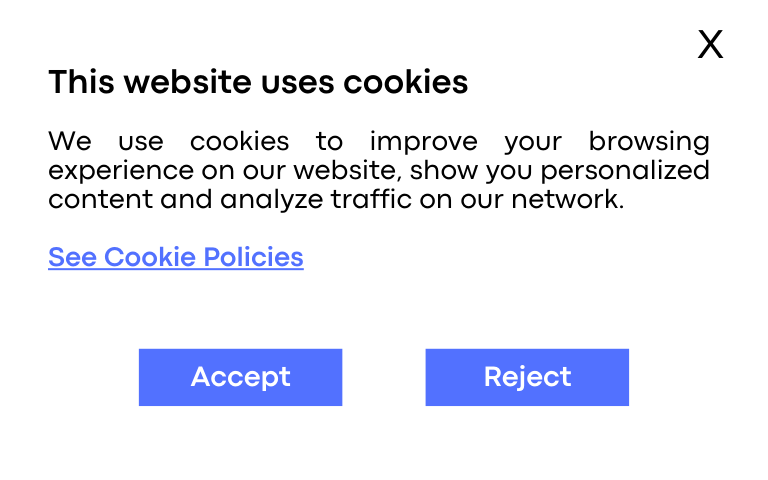Close the cookie dialog with the X
The width and height of the screenshot is (768, 480).
click(x=710, y=44)
